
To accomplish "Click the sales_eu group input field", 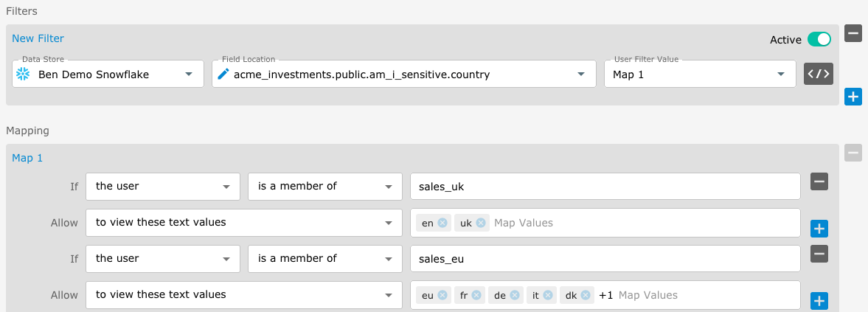I will [605, 259].
